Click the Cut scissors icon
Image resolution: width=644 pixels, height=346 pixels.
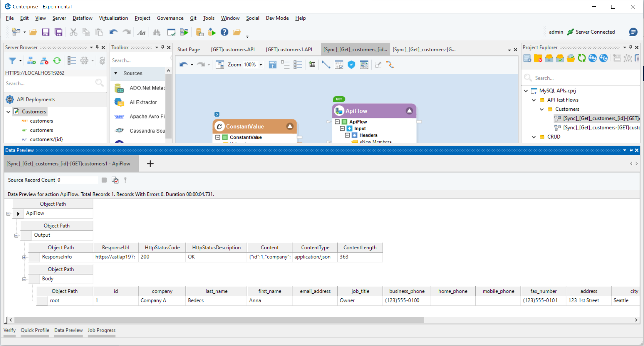click(73, 32)
